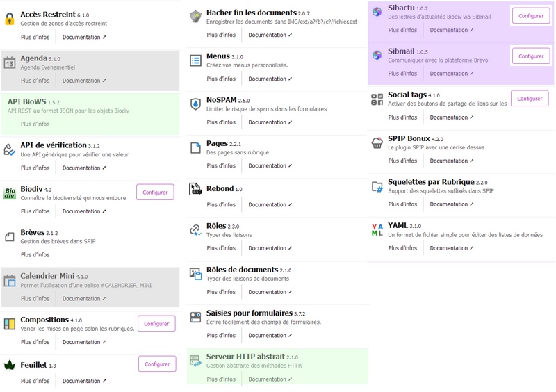Viewport: 556px width, 392px height.
Task: Expand Plus d'infos for Rebond
Action: 221,205
